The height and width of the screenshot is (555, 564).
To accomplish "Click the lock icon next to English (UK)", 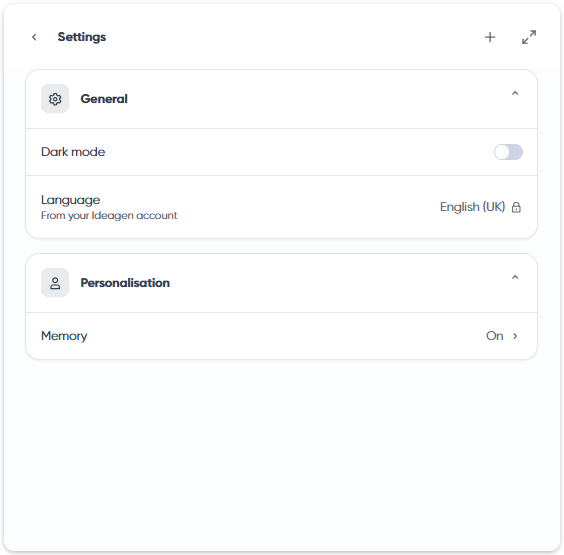I will click(516, 207).
